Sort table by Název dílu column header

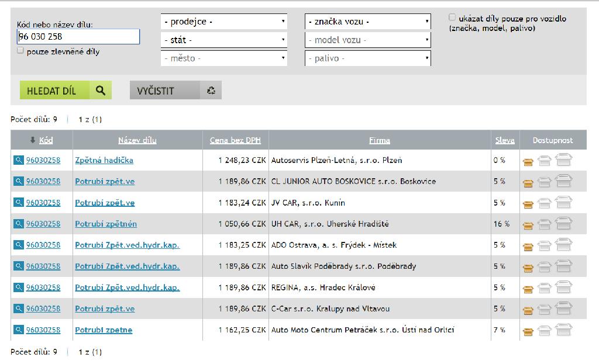click(137, 140)
